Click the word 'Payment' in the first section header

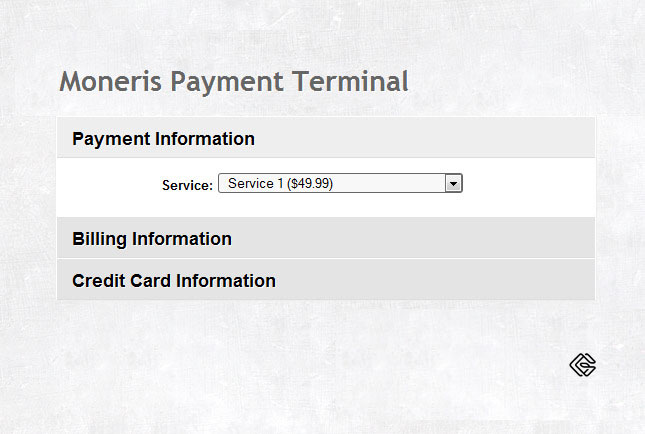tap(111, 139)
